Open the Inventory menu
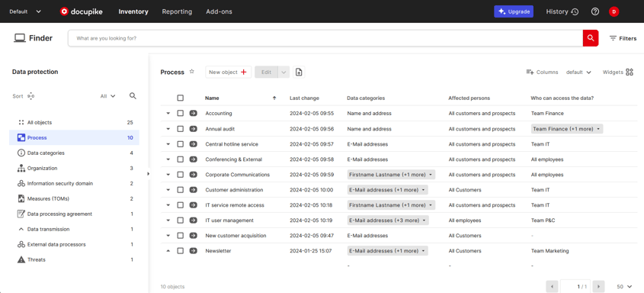This screenshot has width=644, height=293. click(x=133, y=11)
